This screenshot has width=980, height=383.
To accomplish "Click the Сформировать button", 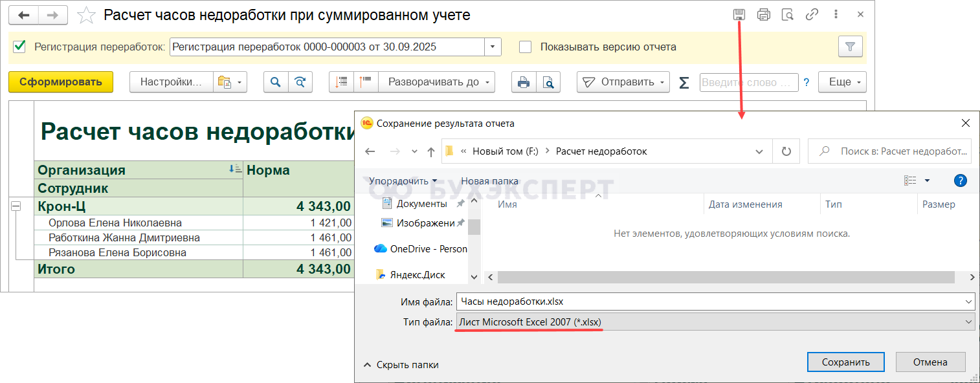I will [x=61, y=82].
